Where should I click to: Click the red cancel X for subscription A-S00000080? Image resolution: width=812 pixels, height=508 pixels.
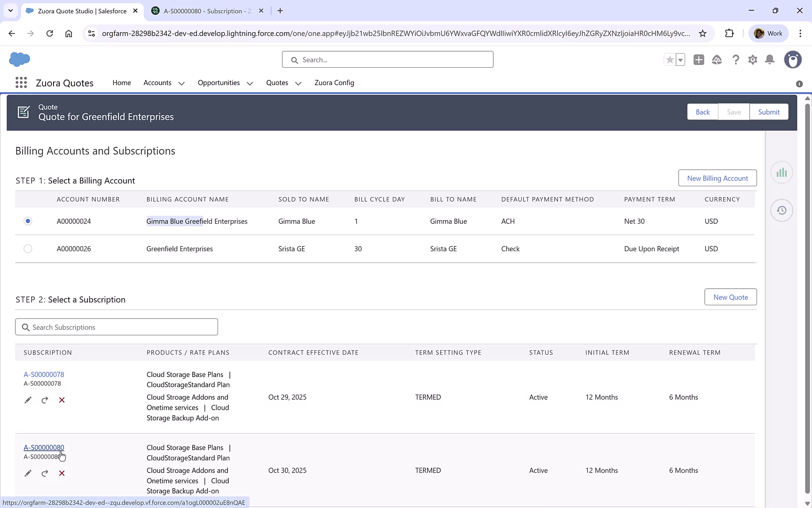tap(62, 473)
